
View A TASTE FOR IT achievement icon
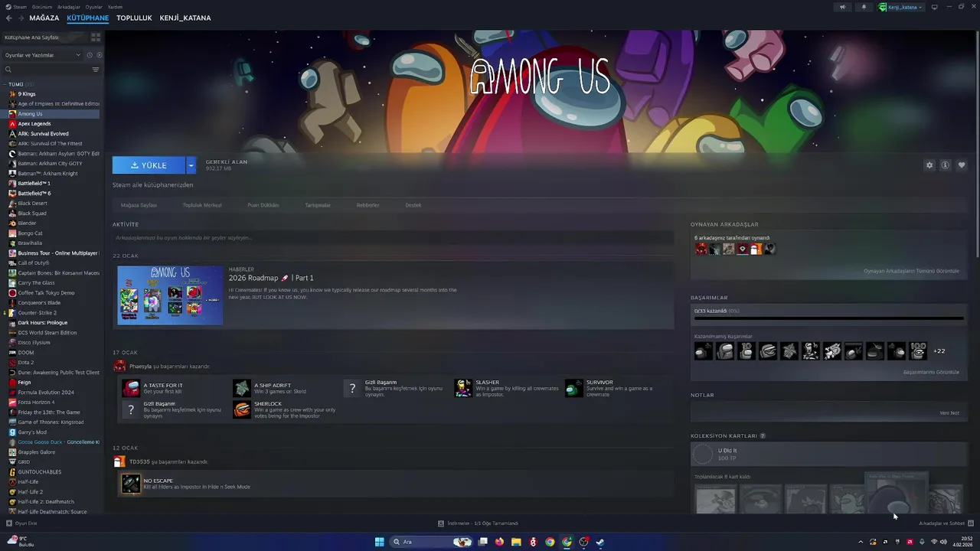pos(131,388)
